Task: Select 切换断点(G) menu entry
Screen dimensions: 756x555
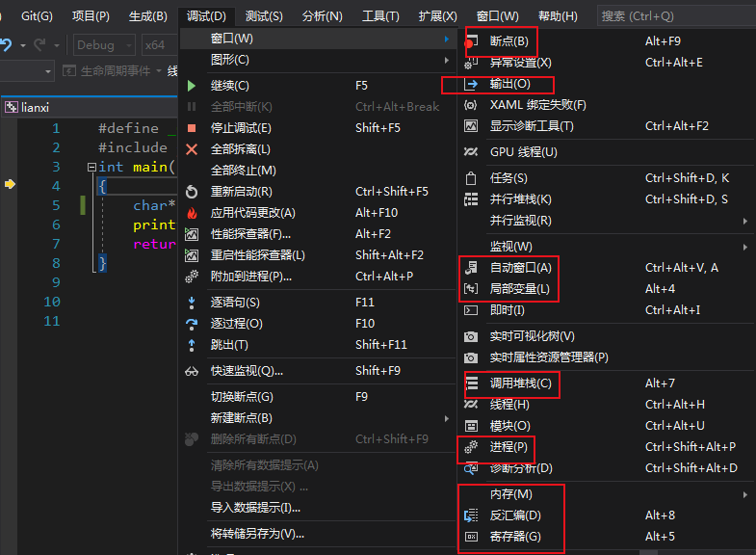Action: pos(318,397)
